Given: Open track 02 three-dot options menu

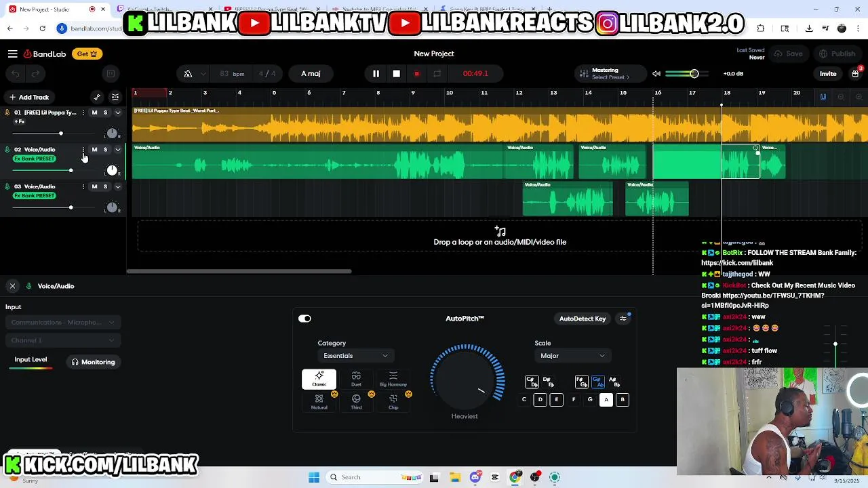Looking at the screenshot, I should [84, 149].
